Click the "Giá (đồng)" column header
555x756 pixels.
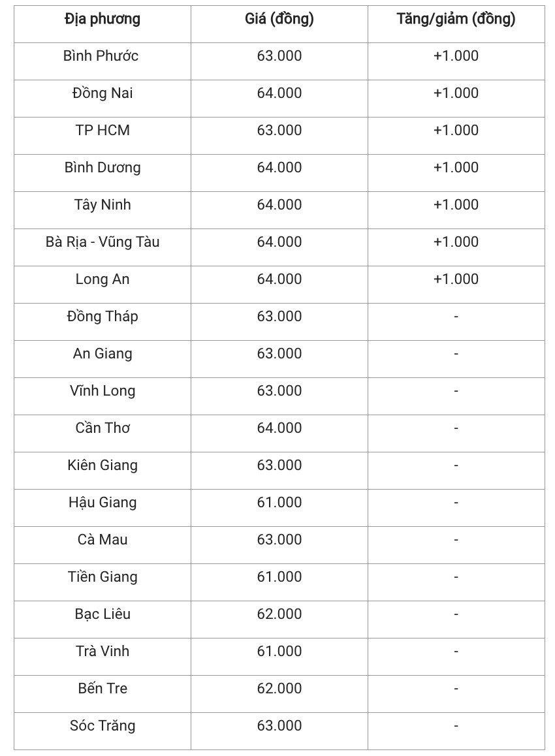[x=279, y=20]
